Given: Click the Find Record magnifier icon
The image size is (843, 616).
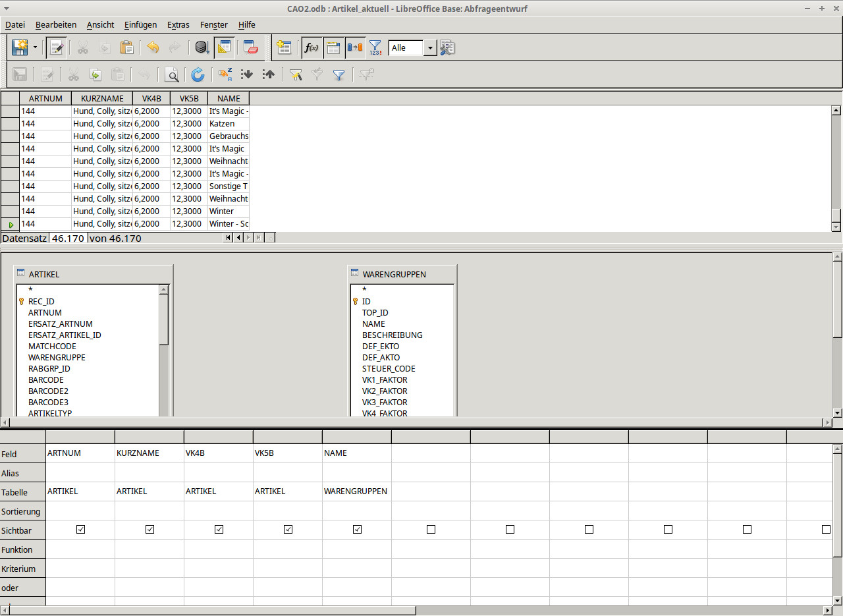Looking at the screenshot, I should point(172,74).
